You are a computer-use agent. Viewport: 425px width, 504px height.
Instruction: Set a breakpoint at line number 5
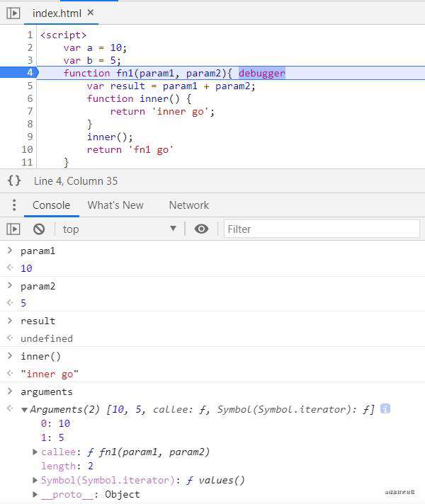point(30,86)
